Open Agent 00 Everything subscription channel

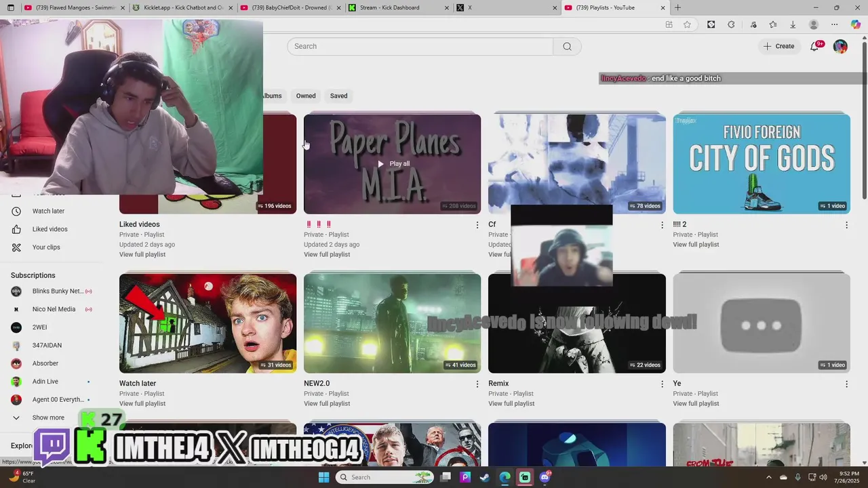coord(58,400)
